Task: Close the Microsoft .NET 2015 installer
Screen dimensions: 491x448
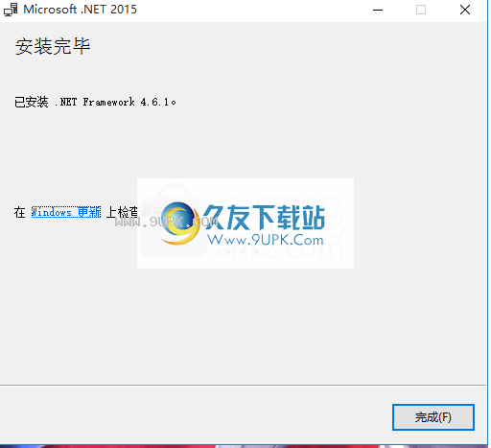Action: pyautogui.click(x=465, y=10)
